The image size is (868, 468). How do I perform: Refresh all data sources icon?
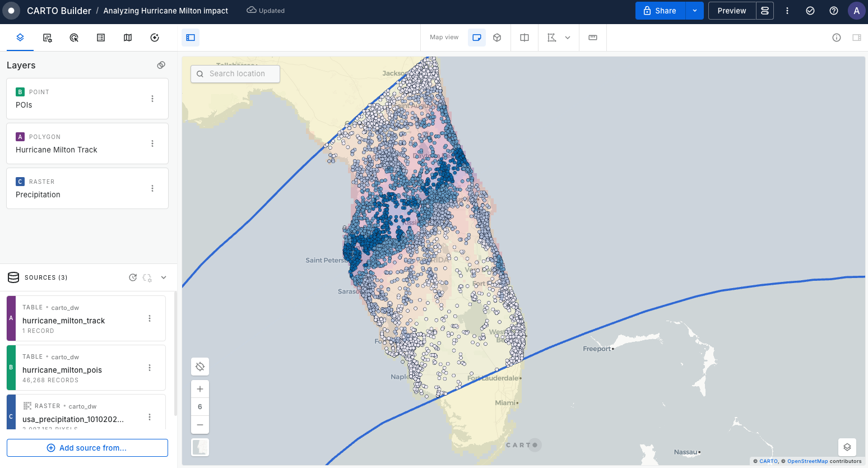click(133, 277)
